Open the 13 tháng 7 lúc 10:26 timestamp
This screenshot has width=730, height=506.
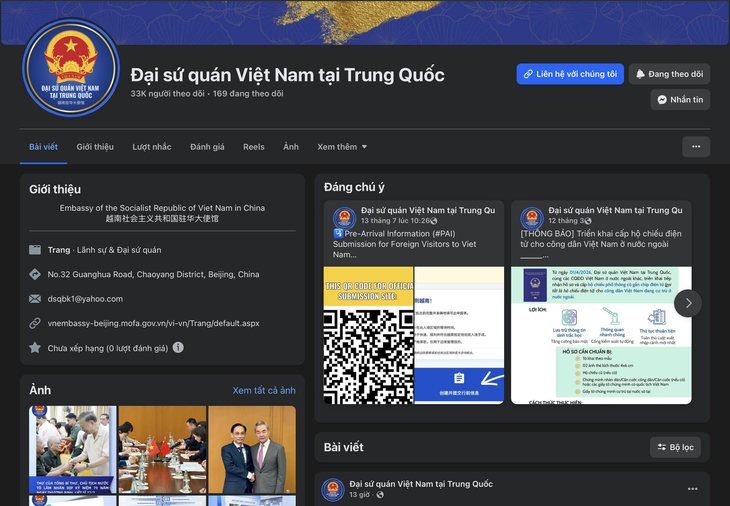[395, 221]
